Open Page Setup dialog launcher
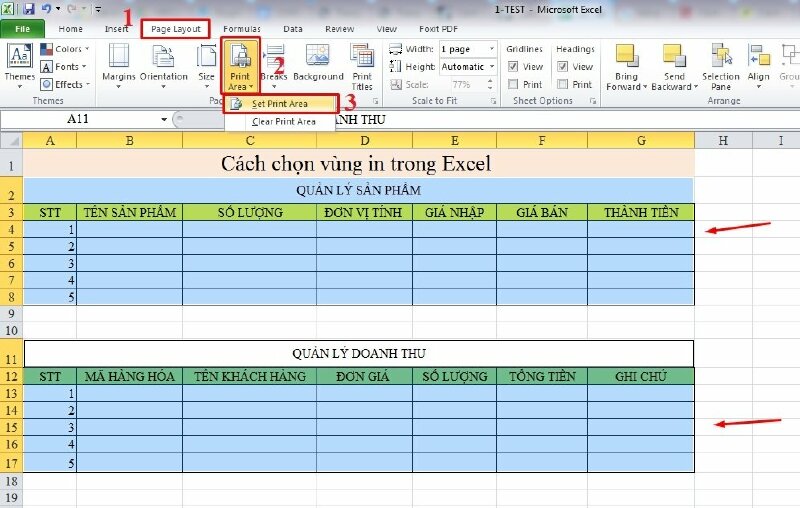 click(375, 101)
